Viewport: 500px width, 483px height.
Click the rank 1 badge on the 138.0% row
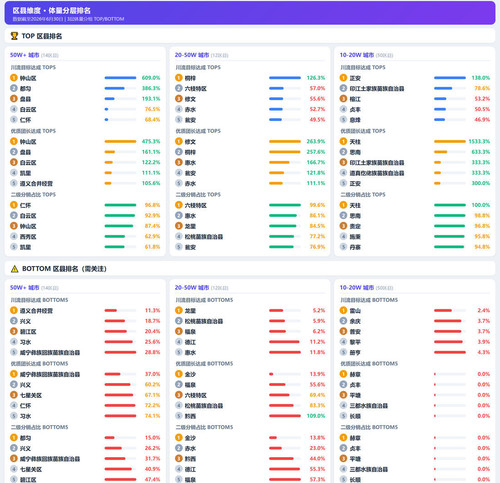point(343,78)
